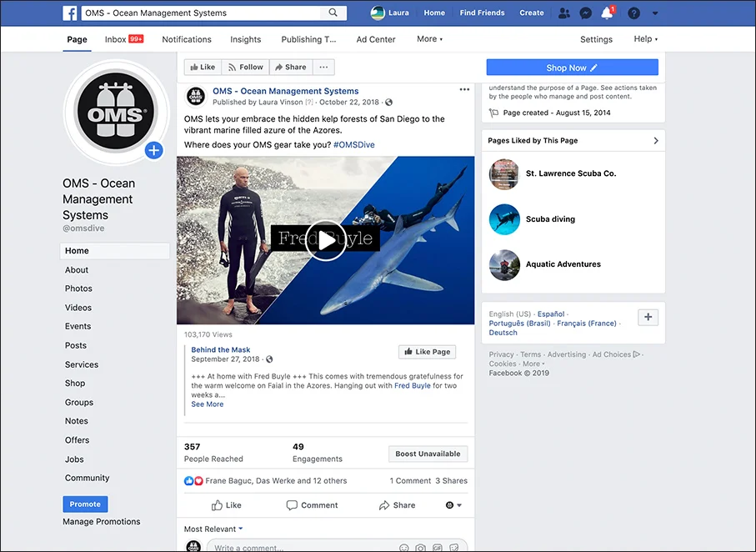Open Community in left sidebar

88,478
